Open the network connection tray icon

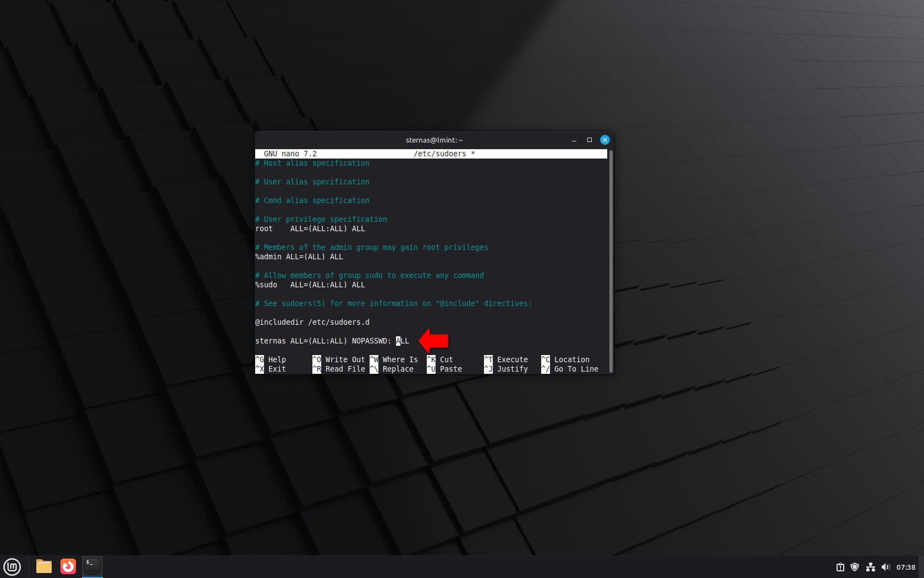[x=870, y=567]
